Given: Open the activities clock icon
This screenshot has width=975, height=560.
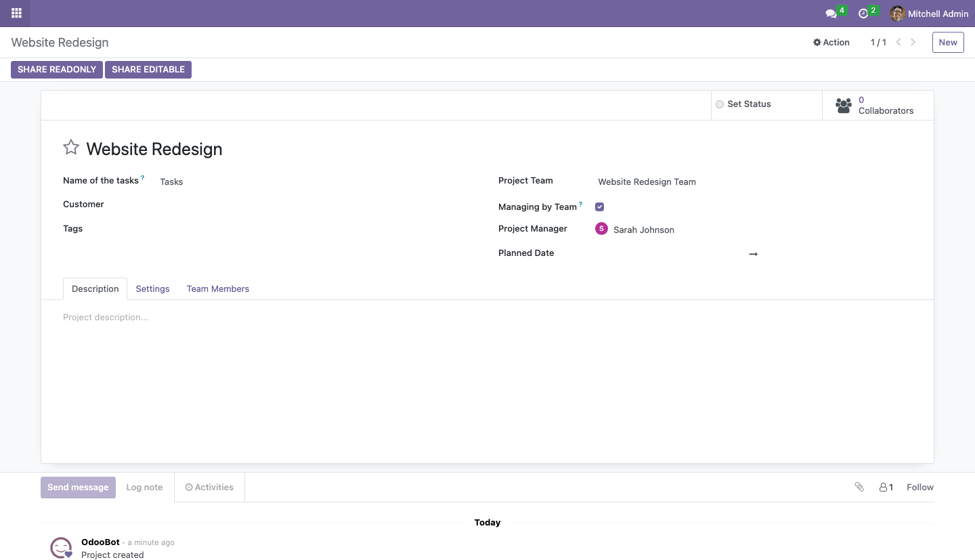Looking at the screenshot, I should pos(863,14).
